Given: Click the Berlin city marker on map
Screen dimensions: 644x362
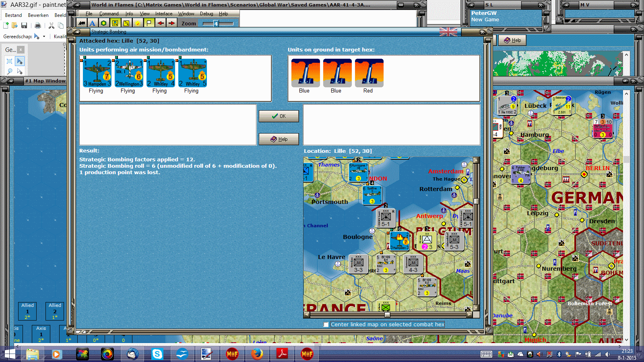Looking at the screenshot, I should (x=584, y=174).
